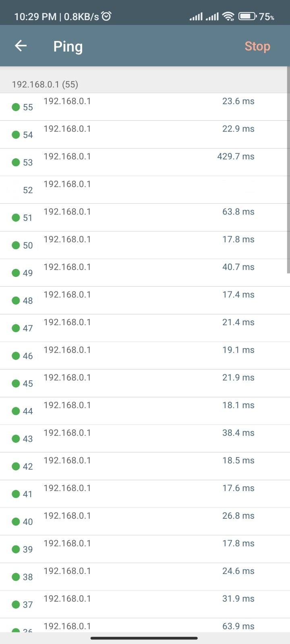Tap green status dot for ping 43
The width and height of the screenshot is (290, 644).
(16, 439)
